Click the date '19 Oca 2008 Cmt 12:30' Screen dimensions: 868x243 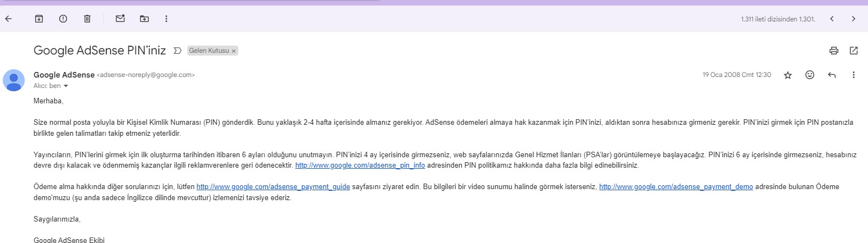click(x=737, y=75)
